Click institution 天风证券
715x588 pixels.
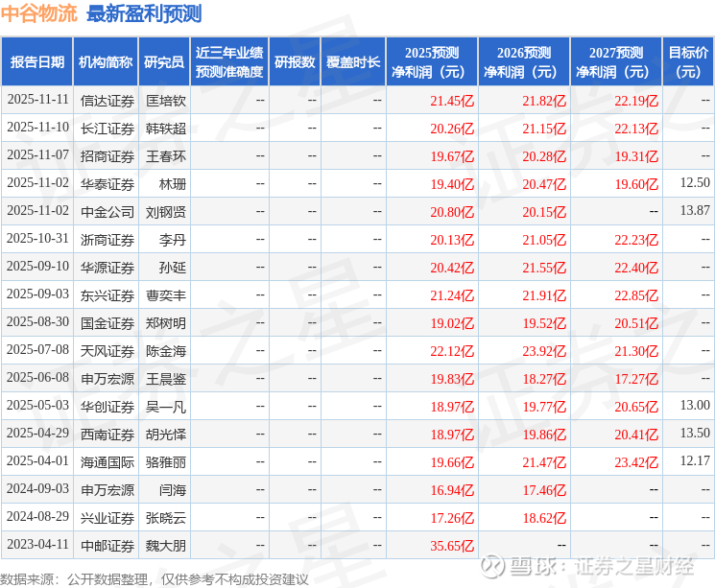point(107,351)
